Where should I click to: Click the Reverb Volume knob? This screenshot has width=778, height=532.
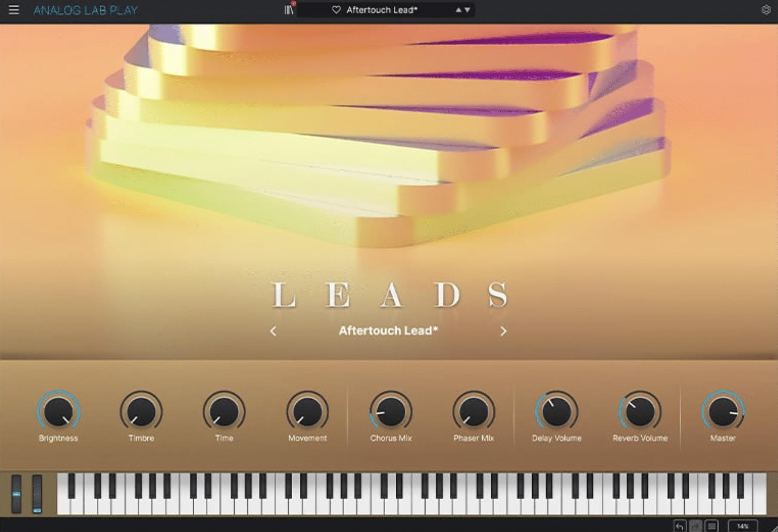[640, 411]
